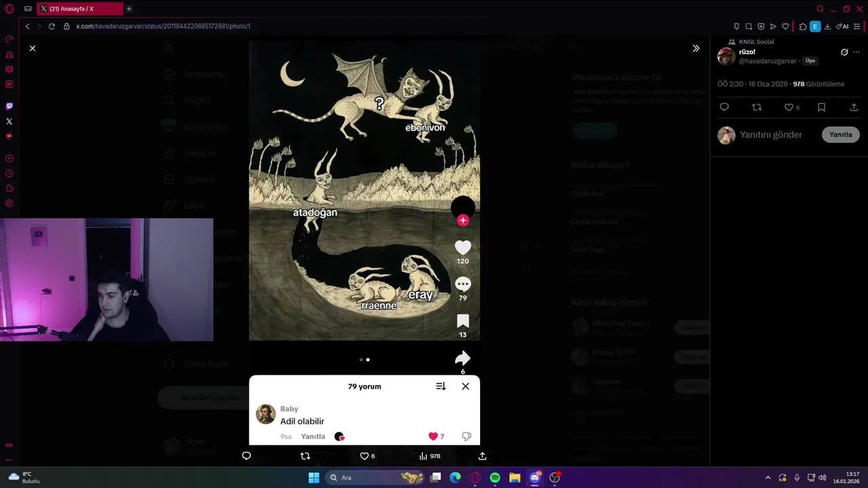Open sidebar settings gear
The image size is (868, 488).
point(9,203)
